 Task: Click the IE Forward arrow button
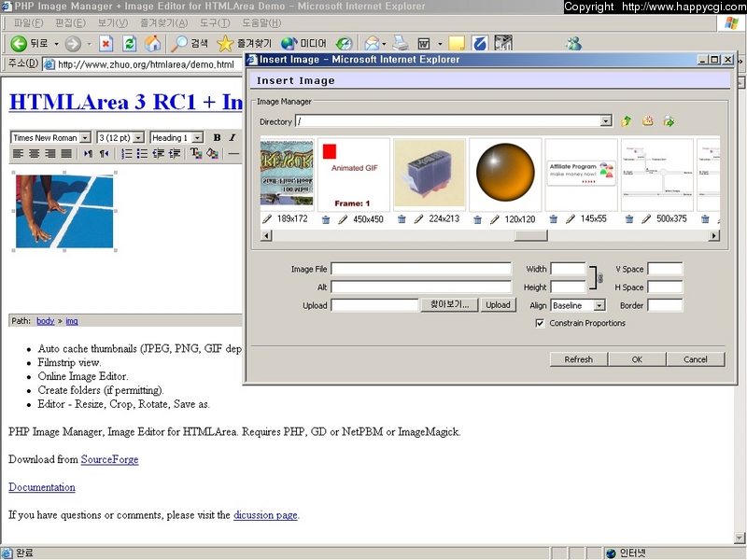pos(73,44)
